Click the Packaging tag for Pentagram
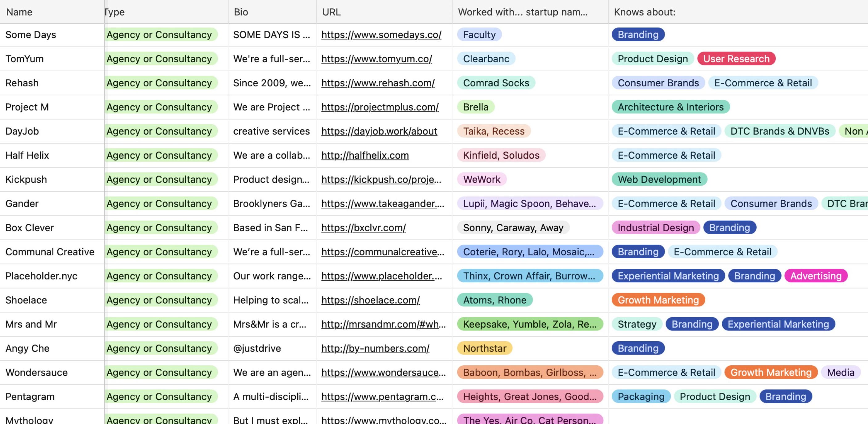Image resolution: width=868 pixels, height=424 pixels. coord(641,397)
